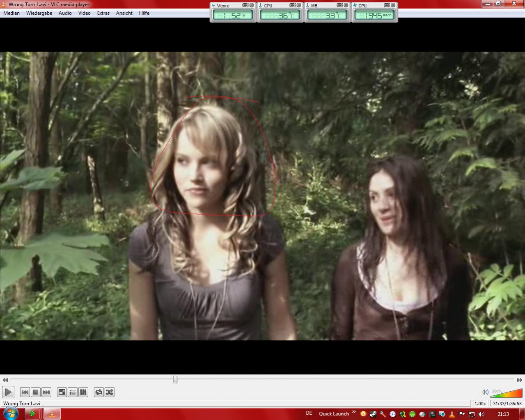Open the Action Center flag icon
This screenshot has height=420, width=525.
click(462, 414)
